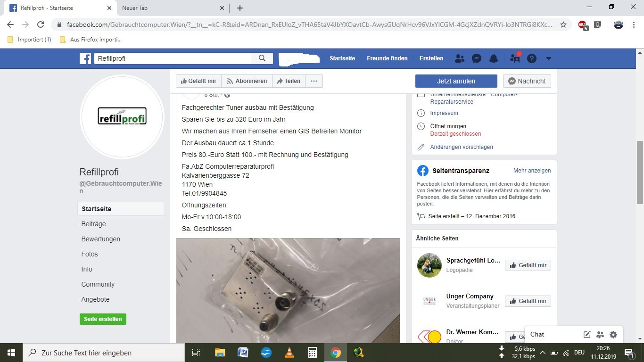644x362 pixels.
Task: Click the Windows taskbar search box
Action: tap(104, 353)
